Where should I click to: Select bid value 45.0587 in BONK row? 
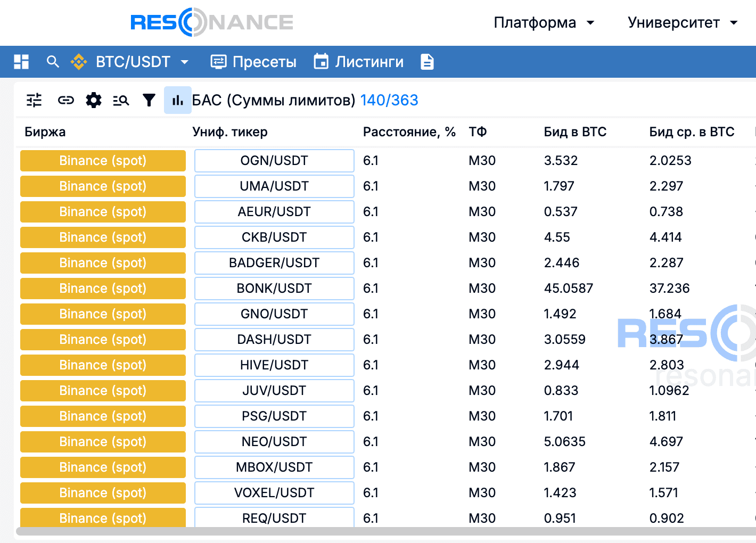(x=569, y=289)
